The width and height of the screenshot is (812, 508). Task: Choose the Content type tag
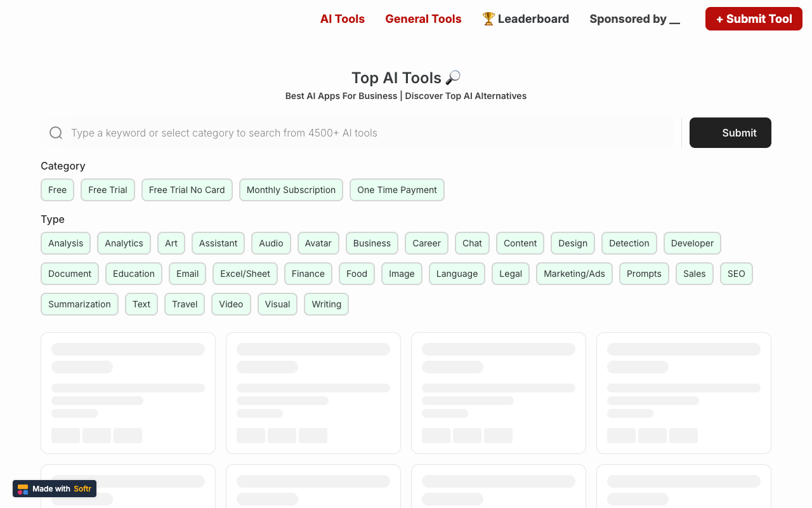[x=520, y=243]
